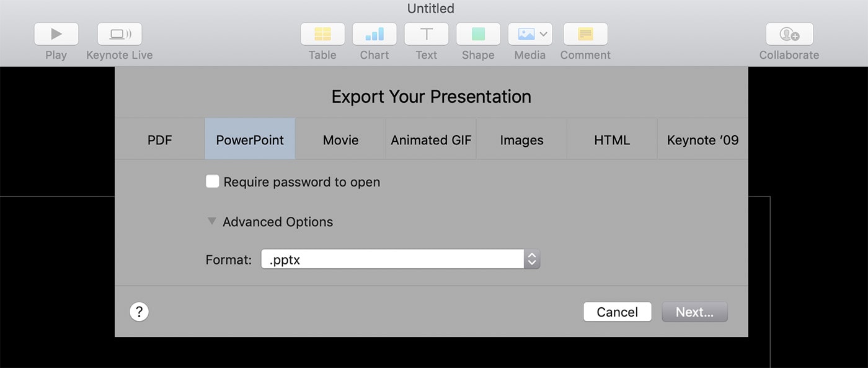The height and width of the screenshot is (368, 868).
Task: Go to the Images export tab
Action: pos(521,140)
